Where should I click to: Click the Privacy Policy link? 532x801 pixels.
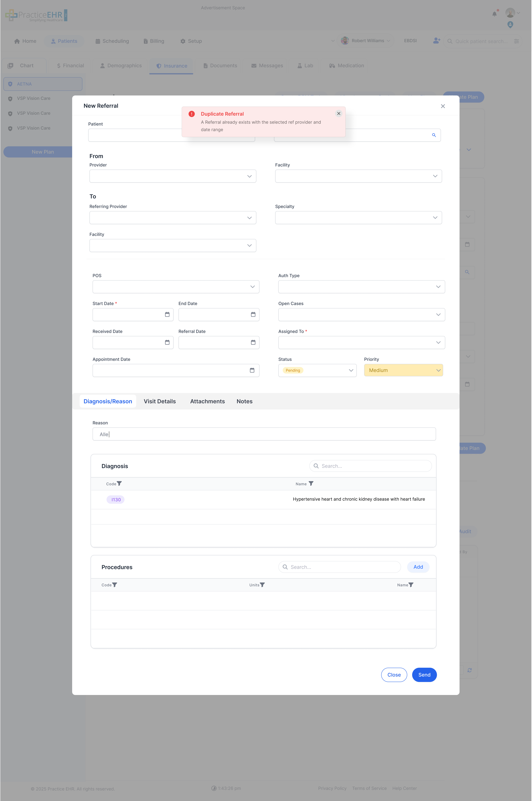point(332,788)
